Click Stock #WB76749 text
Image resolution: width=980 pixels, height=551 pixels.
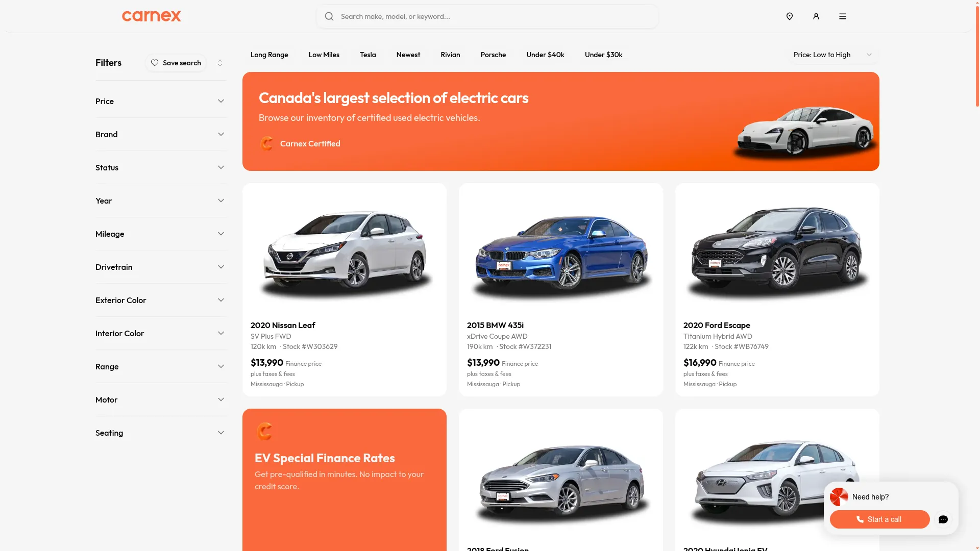742,346
